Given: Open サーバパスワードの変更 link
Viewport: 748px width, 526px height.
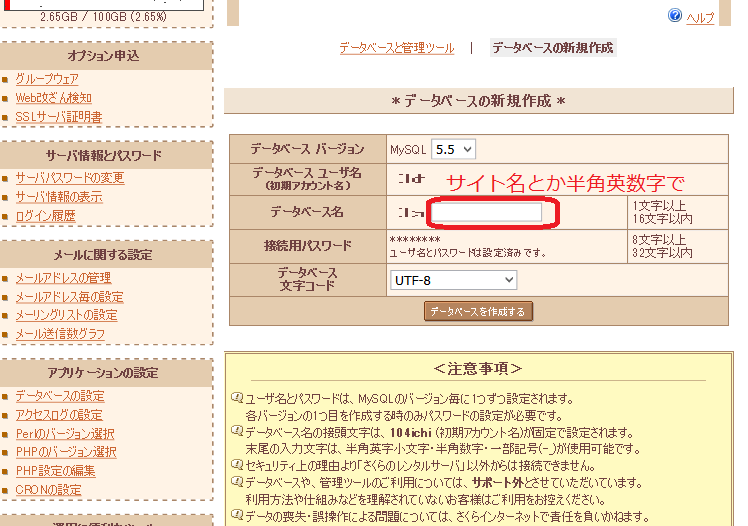Looking at the screenshot, I should pyautogui.click(x=70, y=178).
